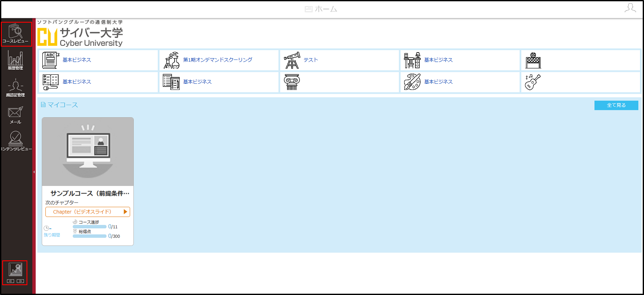The height and width of the screenshot is (295, 644).
Task: Open the コースレビュー sidebar icon
Action: (16, 34)
